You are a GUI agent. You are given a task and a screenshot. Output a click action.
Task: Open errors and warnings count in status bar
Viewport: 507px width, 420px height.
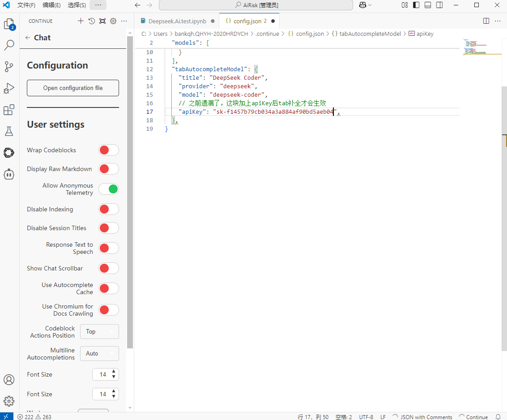(x=34, y=417)
